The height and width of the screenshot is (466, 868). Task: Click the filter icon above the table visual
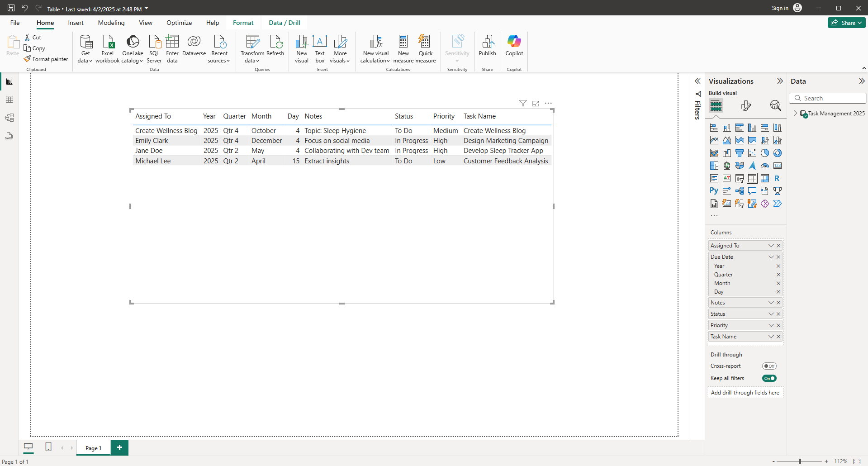click(523, 104)
